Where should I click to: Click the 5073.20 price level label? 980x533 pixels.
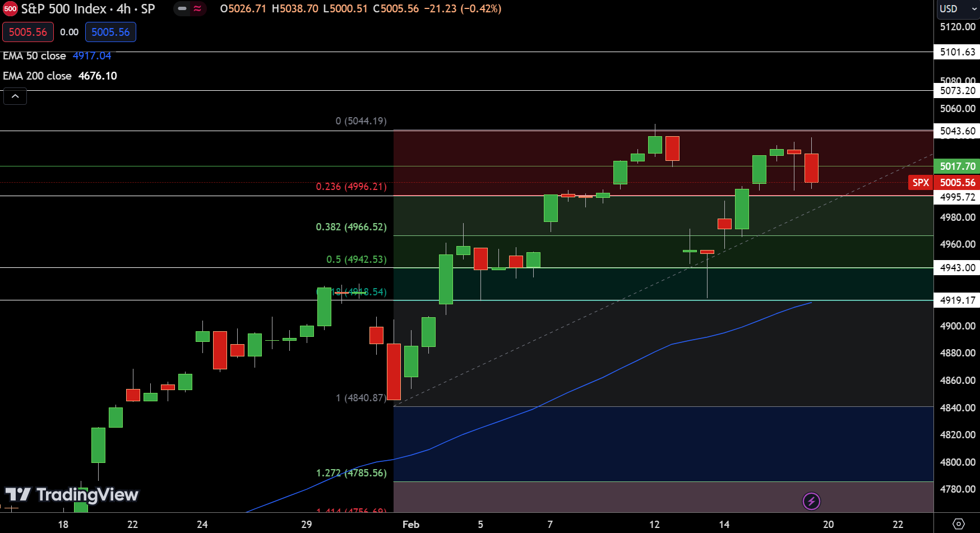pos(958,91)
